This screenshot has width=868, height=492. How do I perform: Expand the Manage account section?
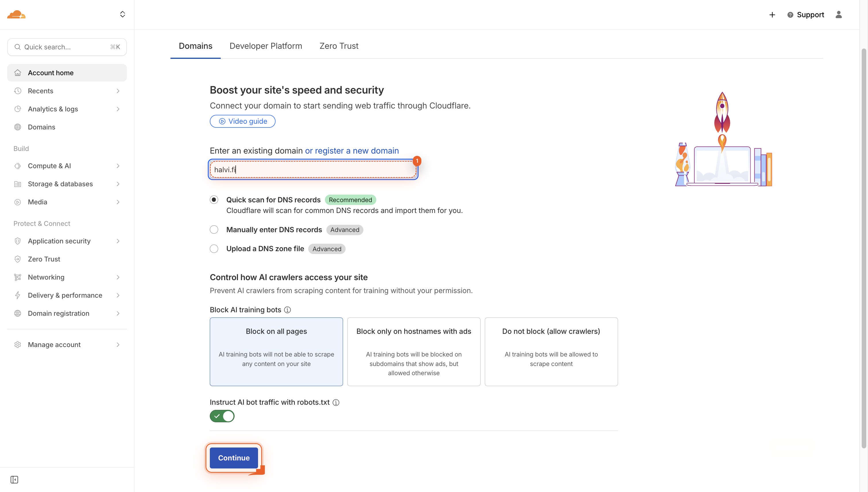pos(118,345)
